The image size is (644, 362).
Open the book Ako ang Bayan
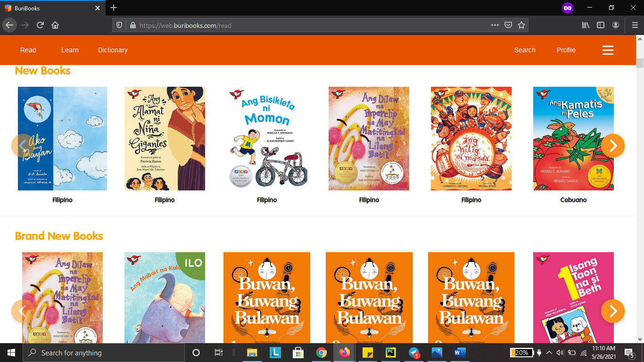(62, 139)
